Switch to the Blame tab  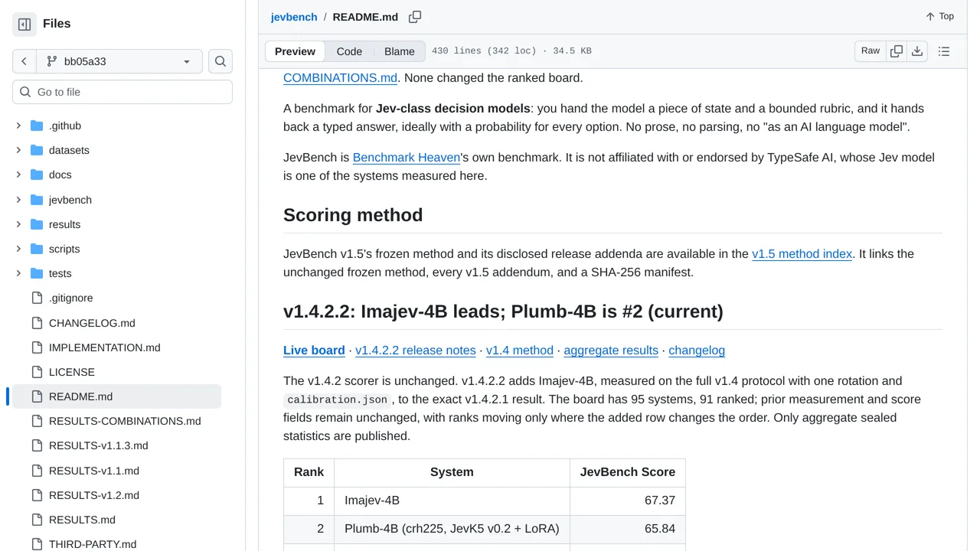(400, 51)
